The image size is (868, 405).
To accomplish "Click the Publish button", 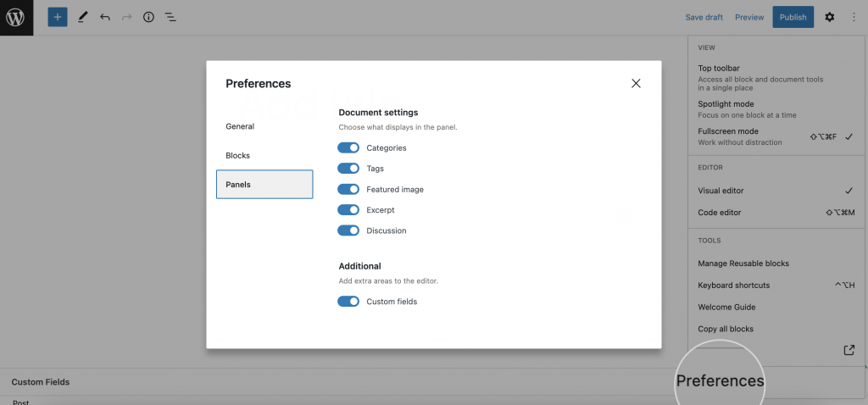I will coord(793,17).
